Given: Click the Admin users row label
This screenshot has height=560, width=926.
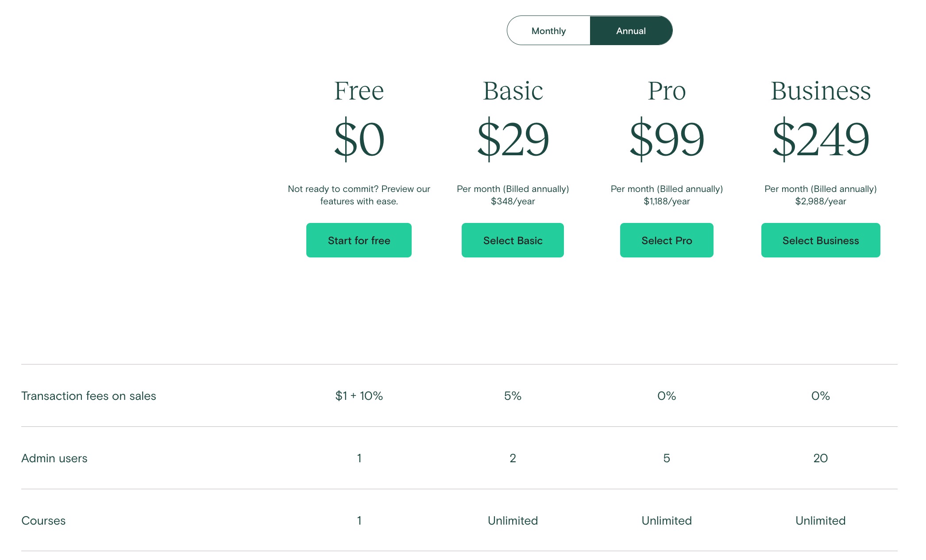Looking at the screenshot, I should [54, 458].
